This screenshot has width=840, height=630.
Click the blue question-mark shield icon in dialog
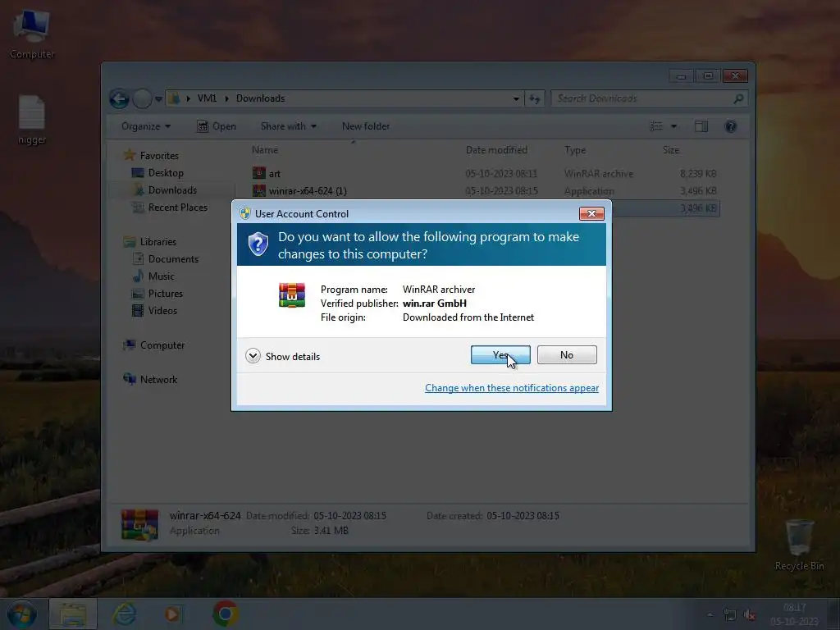tap(258, 244)
